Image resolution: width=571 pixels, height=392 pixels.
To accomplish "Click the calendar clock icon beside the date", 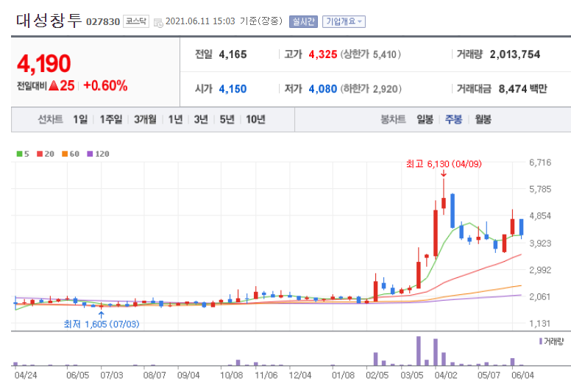I will click(x=158, y=23).
